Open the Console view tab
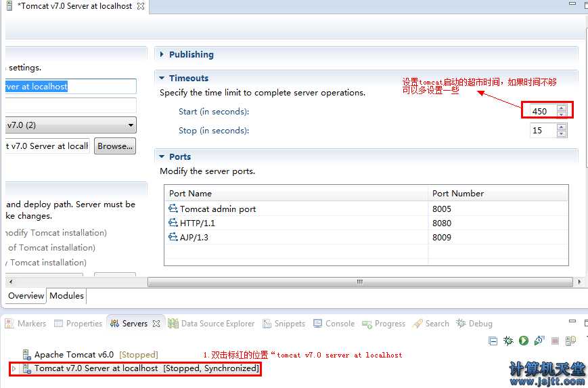Viewport: 588px width, 388px height. 334,324
